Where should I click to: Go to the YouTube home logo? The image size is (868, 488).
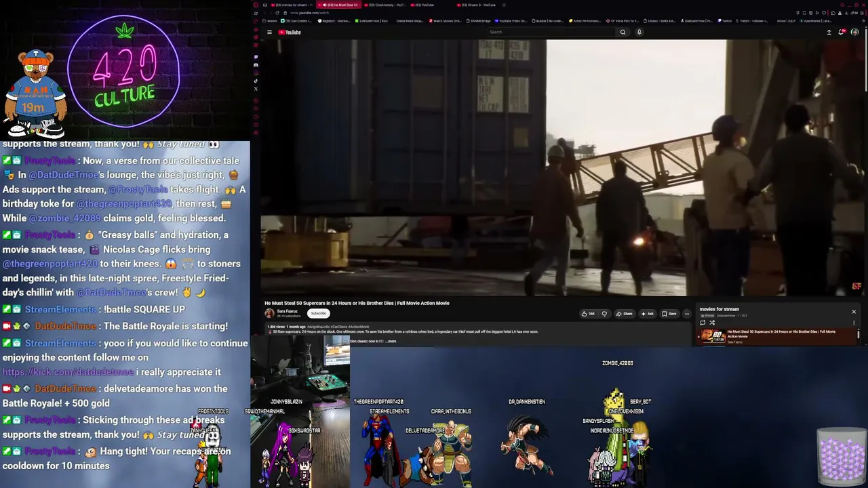(x=290, y=32)
